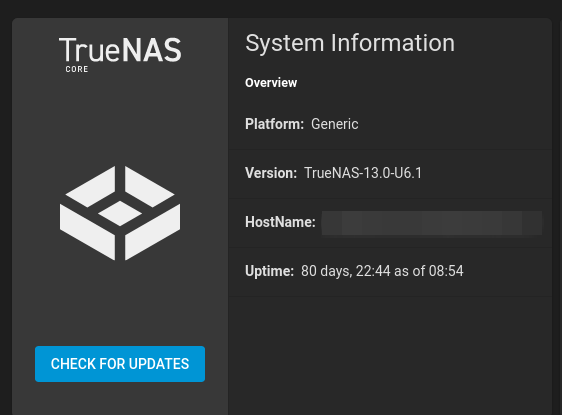Click the center diamond of cube logo
The width and height of the screenshot is (562, 415).
(120, 213)
